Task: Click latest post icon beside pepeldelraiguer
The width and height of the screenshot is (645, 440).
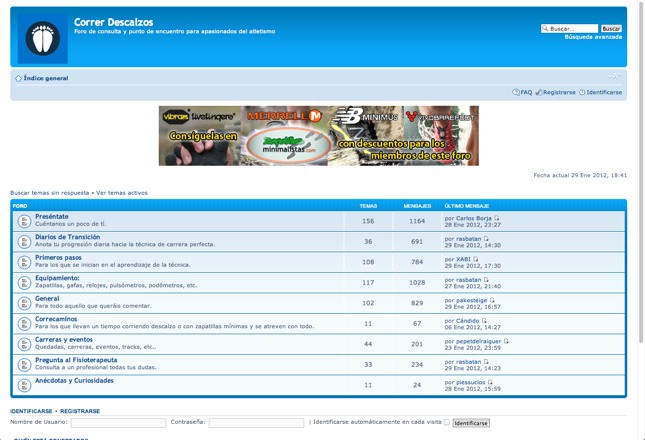Action: tap(507, 341)
